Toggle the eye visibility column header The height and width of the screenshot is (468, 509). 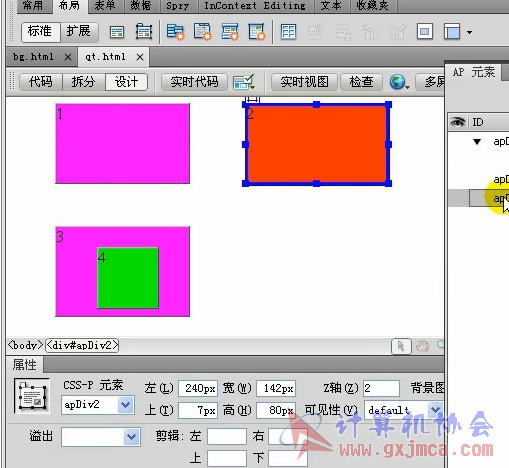pyautogui.click(x=458, y=122)
